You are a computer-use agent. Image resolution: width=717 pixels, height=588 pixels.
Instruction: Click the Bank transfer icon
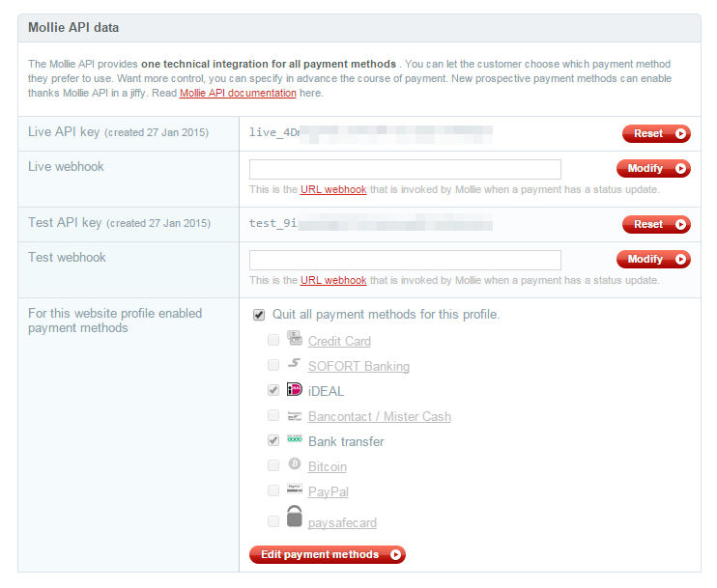coord(295,439)
